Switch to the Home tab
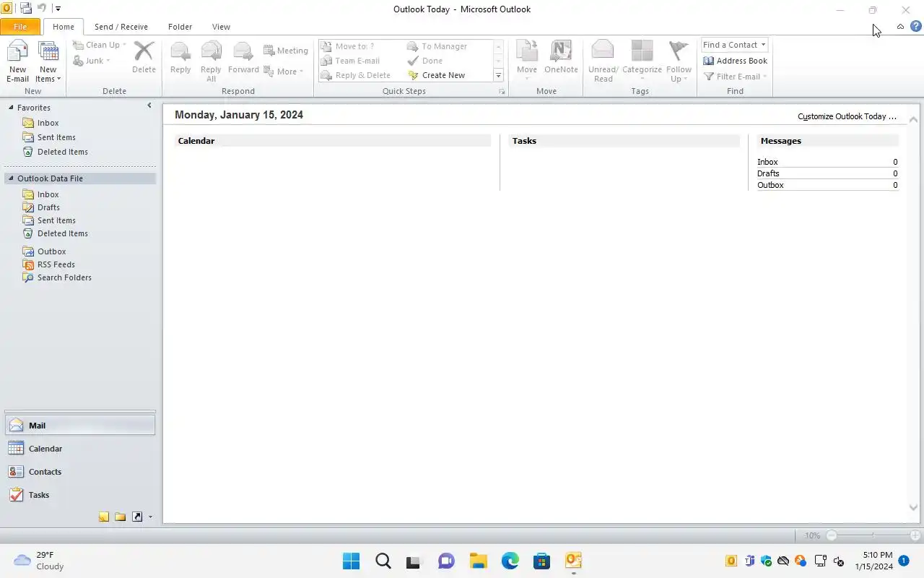This screenshot has height=578, width=924. 64,27
